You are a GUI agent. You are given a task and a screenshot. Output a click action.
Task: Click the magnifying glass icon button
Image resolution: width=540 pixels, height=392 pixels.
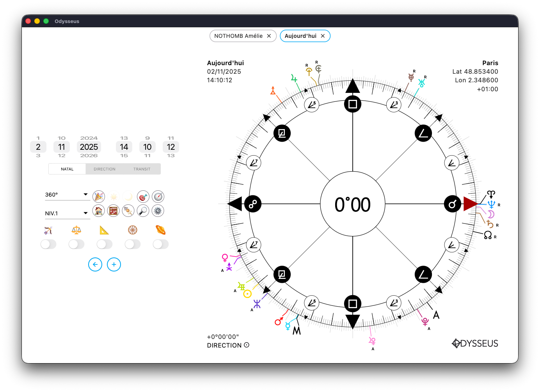click(143, 211)
